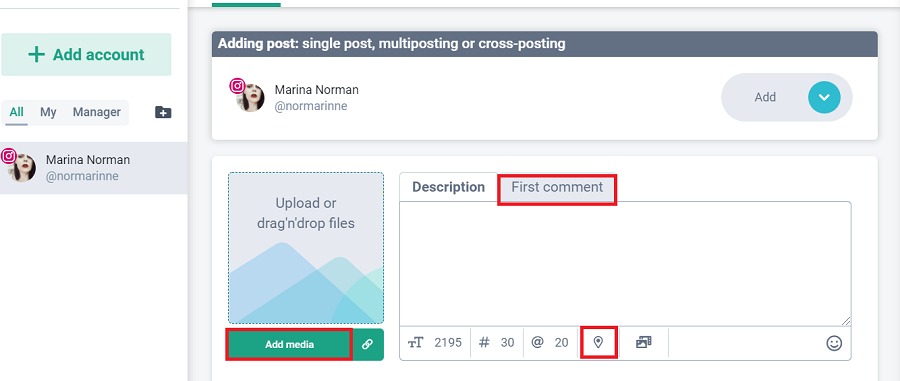
Task: Click the Add account button
Action: click(x=86, y=55)
